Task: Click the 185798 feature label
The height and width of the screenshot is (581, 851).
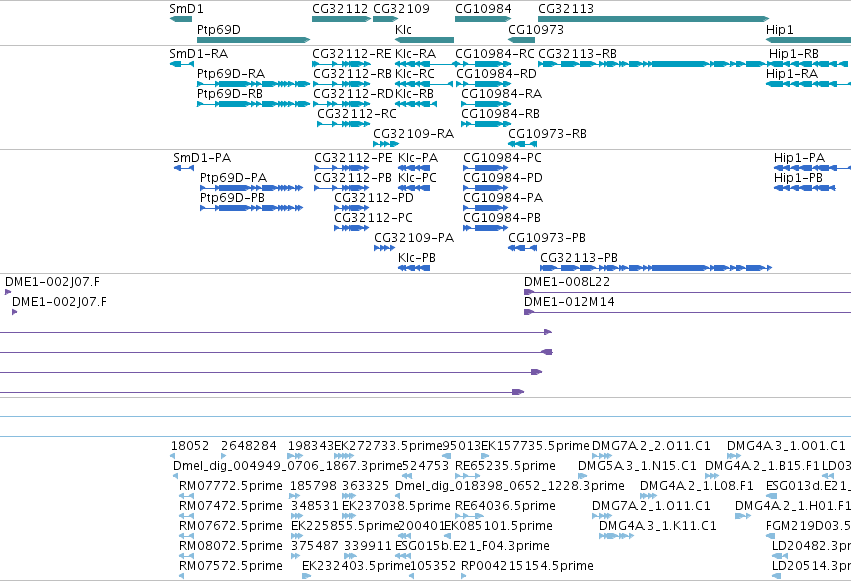Action: pyautogui.click(x=313, y=486)
